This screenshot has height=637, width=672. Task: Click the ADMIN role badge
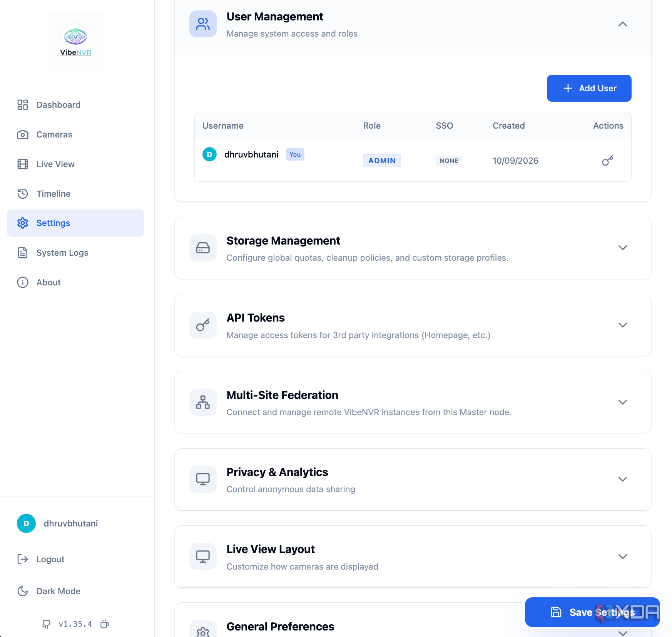click(382, 161)
